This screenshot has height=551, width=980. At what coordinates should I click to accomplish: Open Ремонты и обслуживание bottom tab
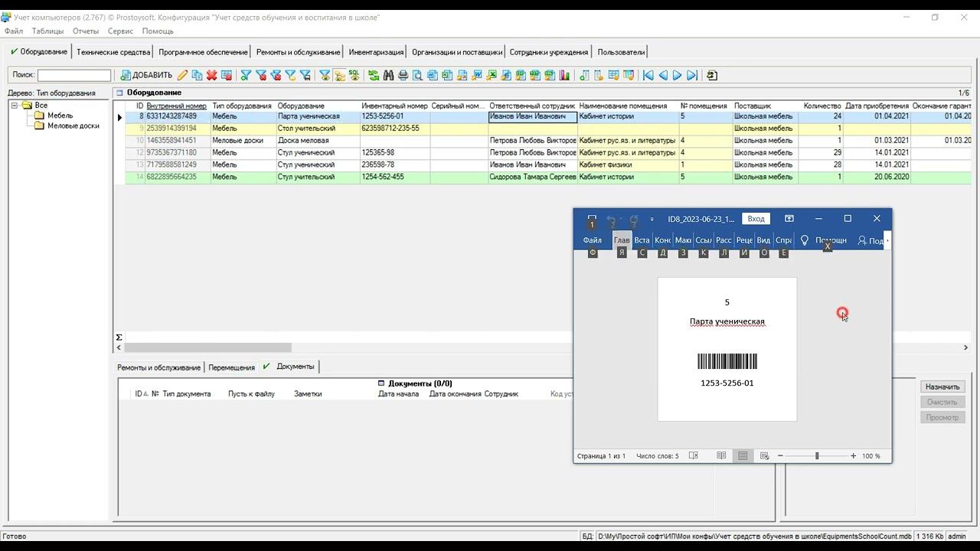tap(158, 367)
